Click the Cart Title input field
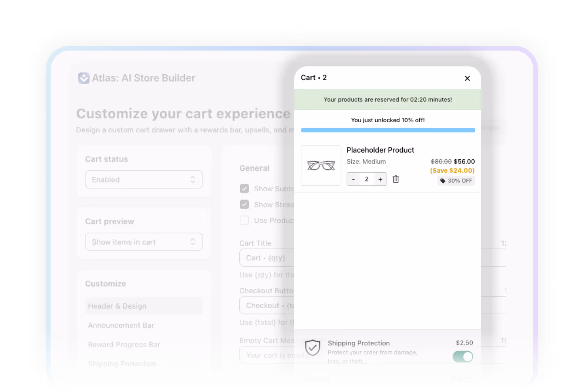 point(267,258)
